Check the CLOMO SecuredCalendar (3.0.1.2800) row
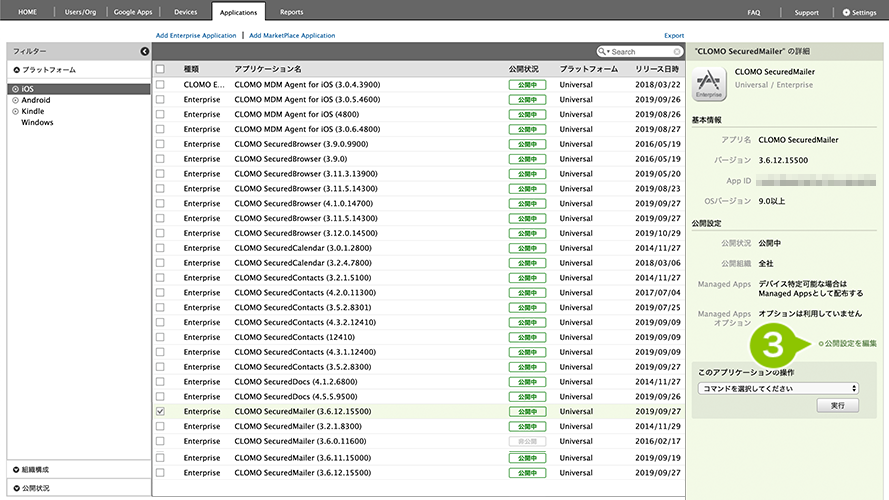This screenshot has height=500, width=889. (160, 248)
